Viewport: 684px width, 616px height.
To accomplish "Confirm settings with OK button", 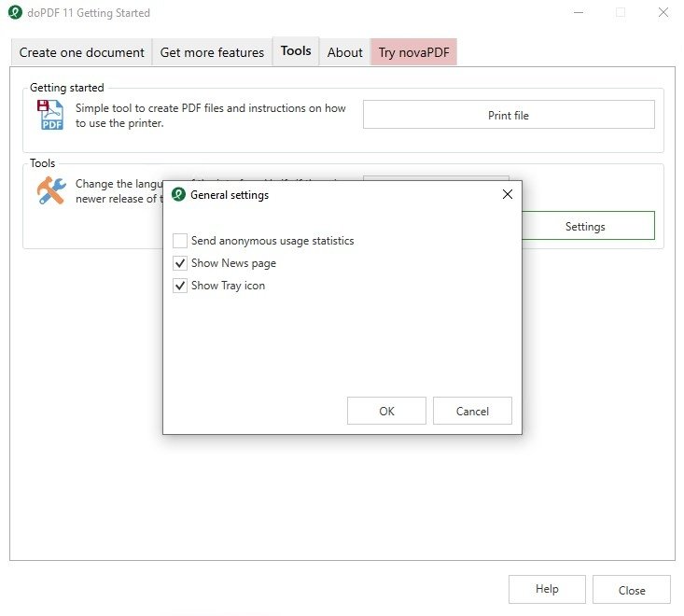I will tap(386, 411).
